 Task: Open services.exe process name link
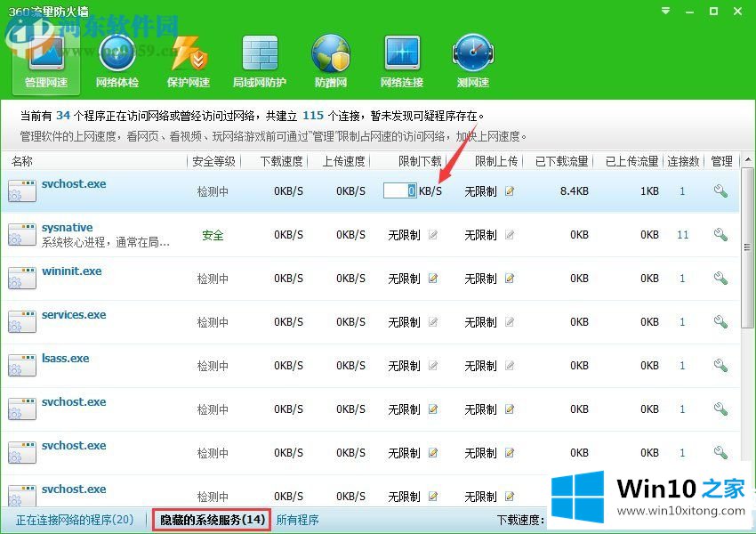pos(74,314)
